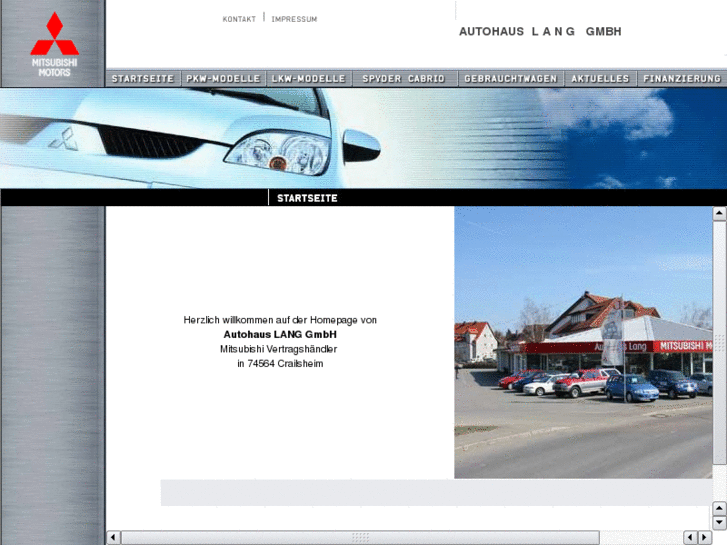Open the LKW-Modelle menu item
727x545 pixels.
click(x=308, y=78)
